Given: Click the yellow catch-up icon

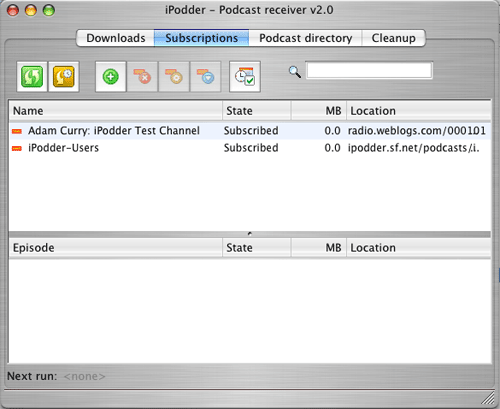Looking at the screenshot, I should pyautogui.click(x=64, y=77).
